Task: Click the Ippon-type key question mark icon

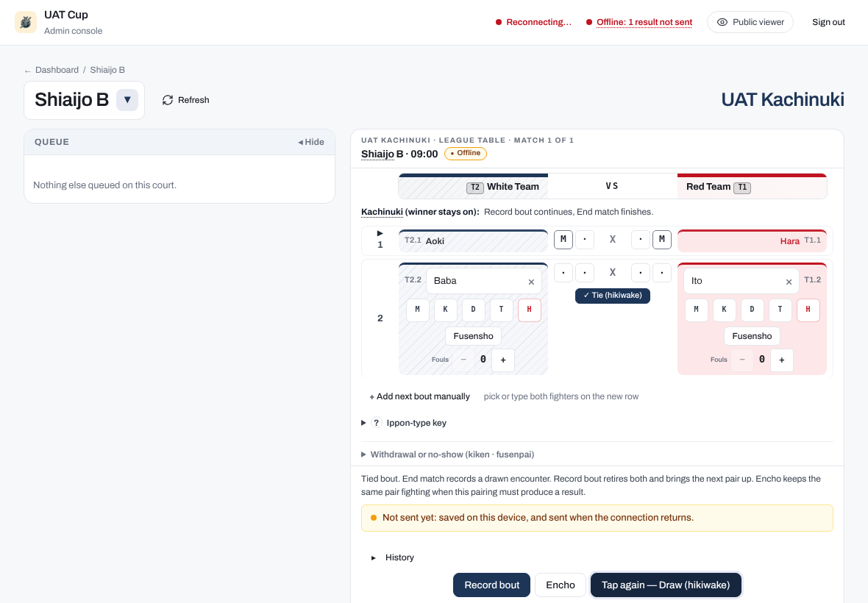Action: click(377, 423)
